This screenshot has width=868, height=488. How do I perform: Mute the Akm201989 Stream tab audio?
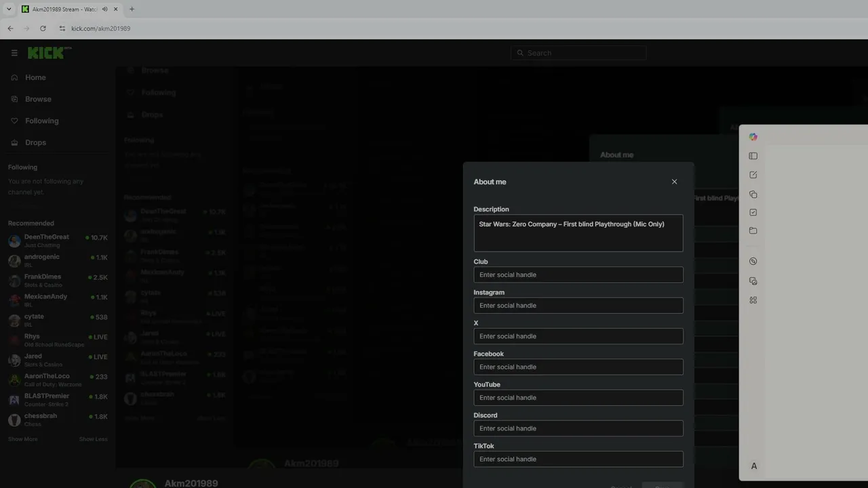click(x=104, y=9)
